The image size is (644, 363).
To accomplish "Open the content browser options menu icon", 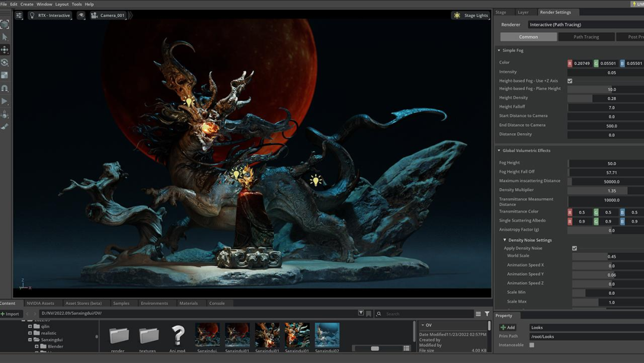I will pos(478,313).
